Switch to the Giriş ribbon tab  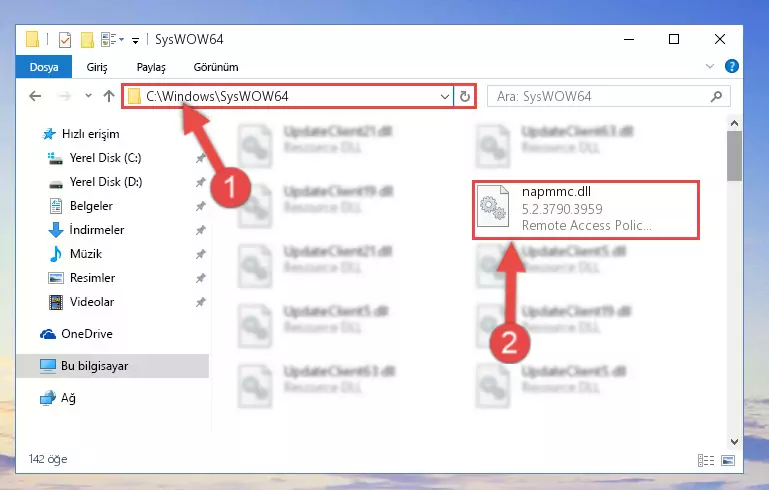[x=97, y=67]
